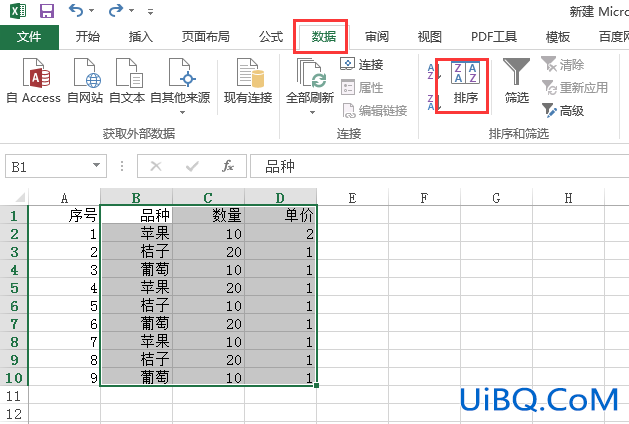
Task: Import data 自 Access
Action: [34, 81]
